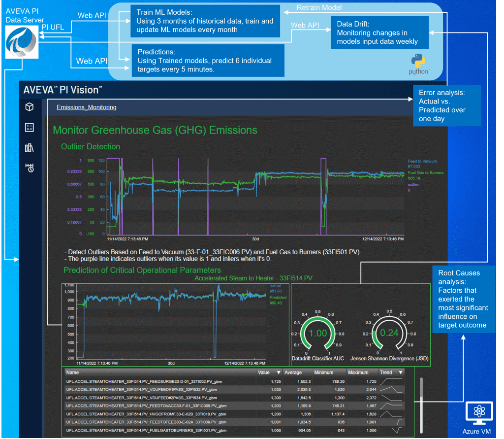Select the FUELGASTOBURNERS_33FI501 row
Screen dimensions: 504x439
234,430
